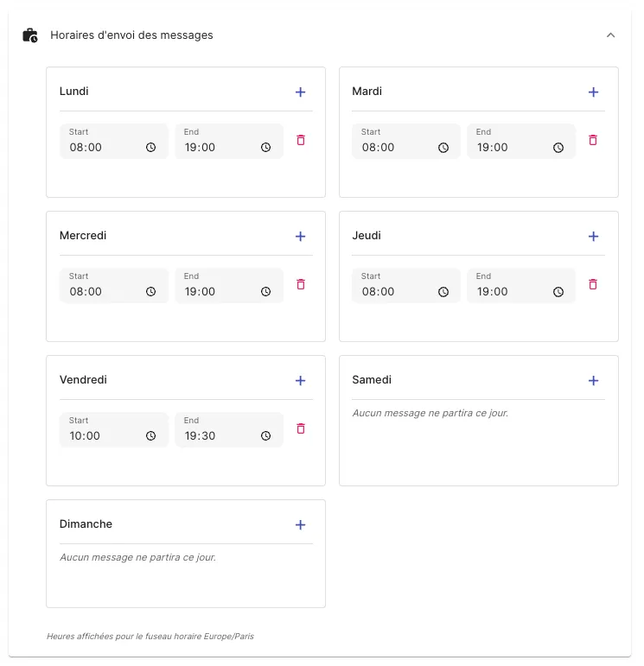Click the Horaires d'envoi des messages title
The height and width of the screenshot is (666, 644).
coord(131,35)
